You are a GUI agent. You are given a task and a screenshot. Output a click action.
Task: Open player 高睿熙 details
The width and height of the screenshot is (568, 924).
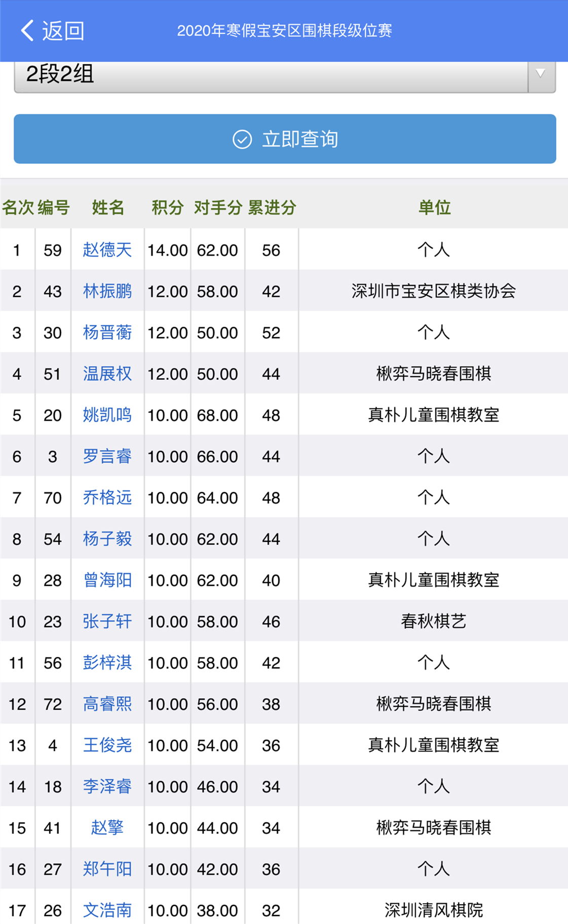107,704
